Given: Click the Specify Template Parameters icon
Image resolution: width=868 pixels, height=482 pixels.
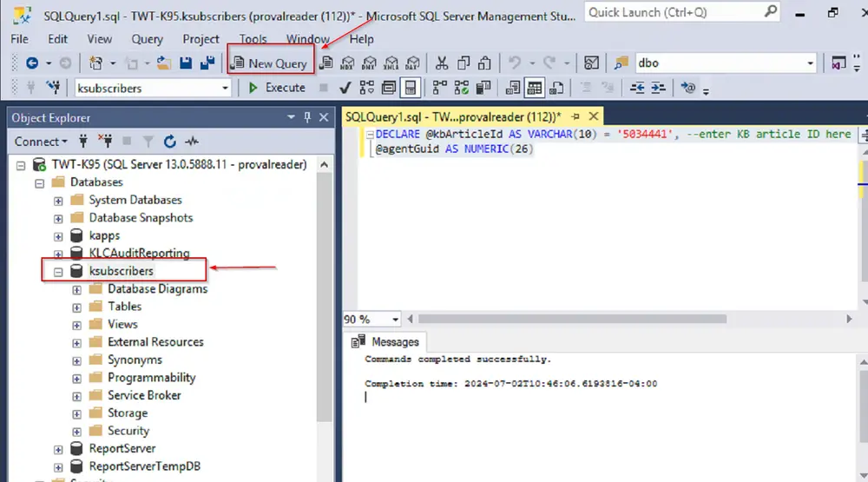Looking at the screenshot, I should (x=688, y=88).
